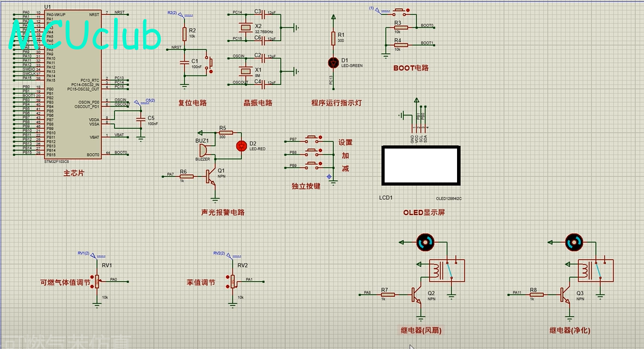Select resistor R3 on the BOOT0 line

[x=401, y=27]
